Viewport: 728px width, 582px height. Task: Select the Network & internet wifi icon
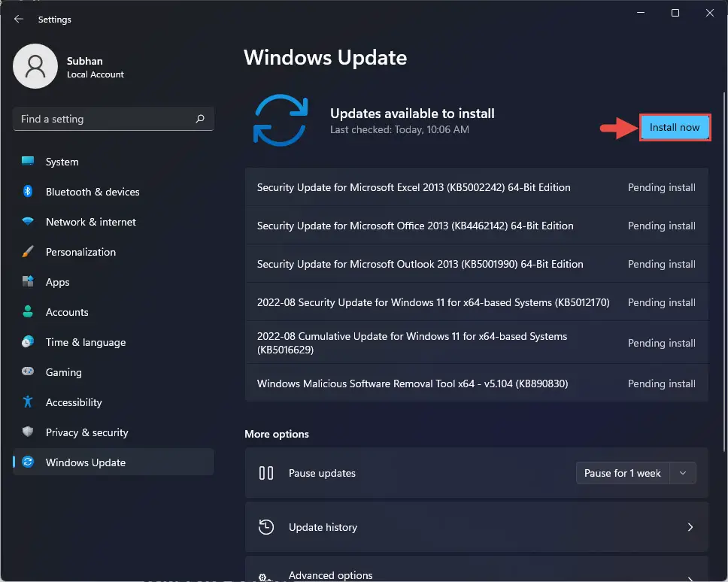pos(28,221)
